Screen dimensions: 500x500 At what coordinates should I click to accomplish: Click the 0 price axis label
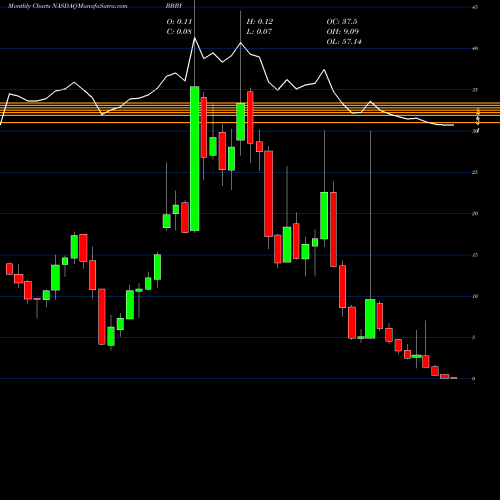click(x=474, y=379)
